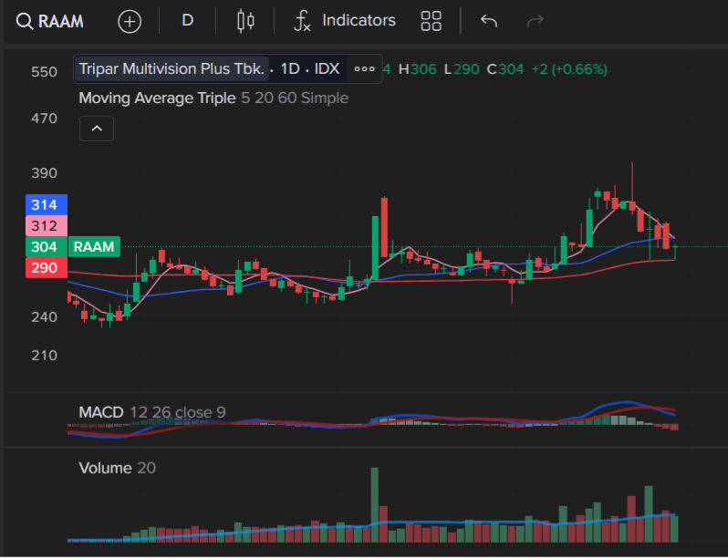Viewport: 728px width, 560px height.
Task: Select Tripar Multivision Plus Tbk. title
Action: tap(172, 68)
